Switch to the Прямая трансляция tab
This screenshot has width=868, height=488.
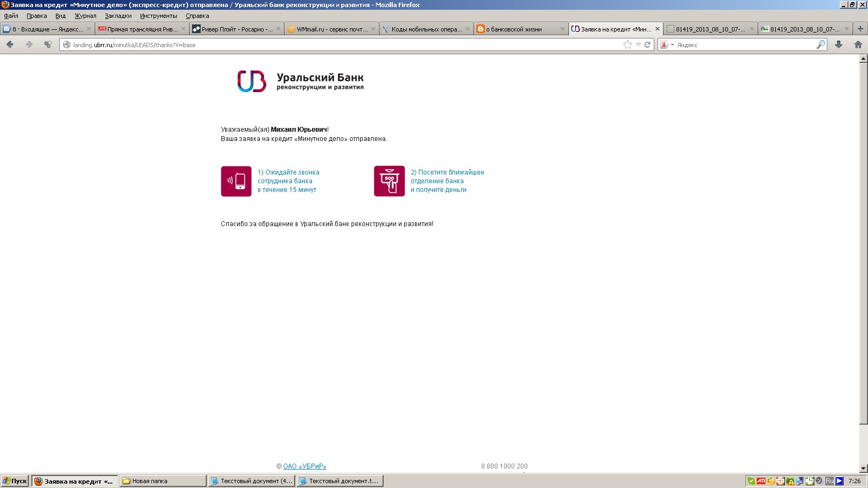[x=142, y=29]
